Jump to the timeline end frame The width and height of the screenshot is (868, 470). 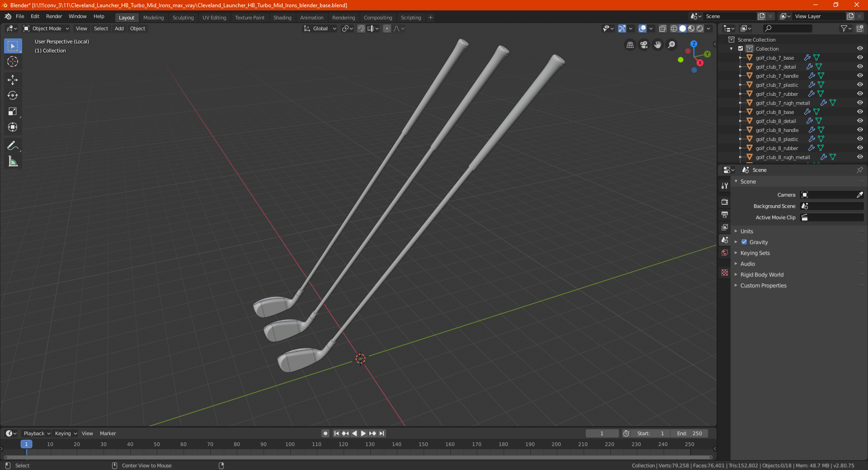click(382, 433)
